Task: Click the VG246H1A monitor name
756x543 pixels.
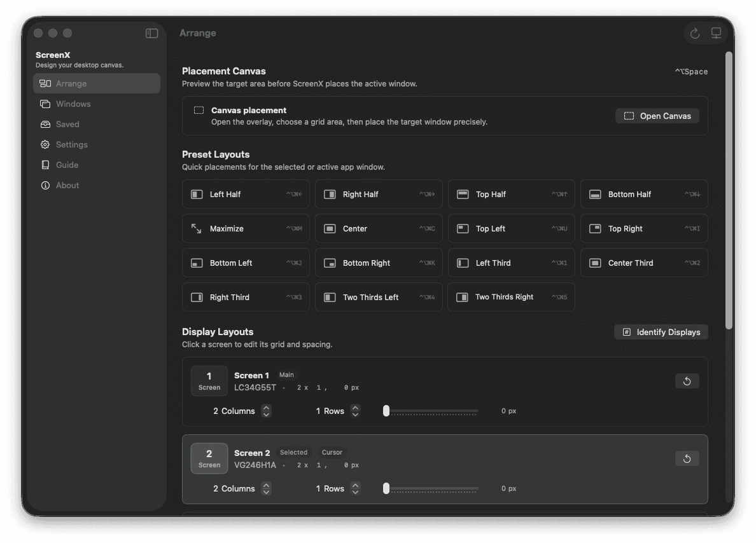Action: tap(255, 465)
